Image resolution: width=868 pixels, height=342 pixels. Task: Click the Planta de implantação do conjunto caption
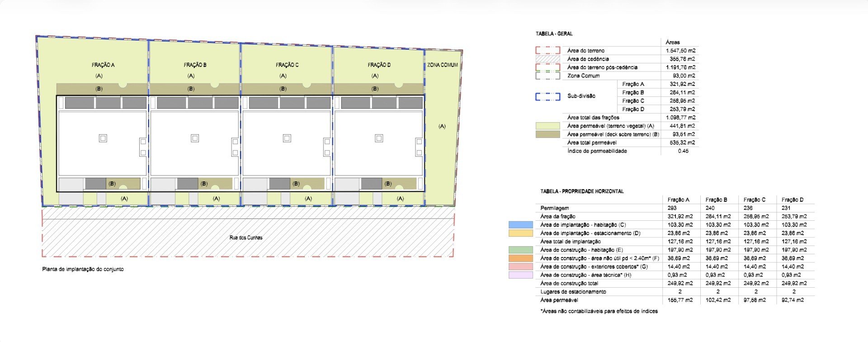[x=83, y=269]
